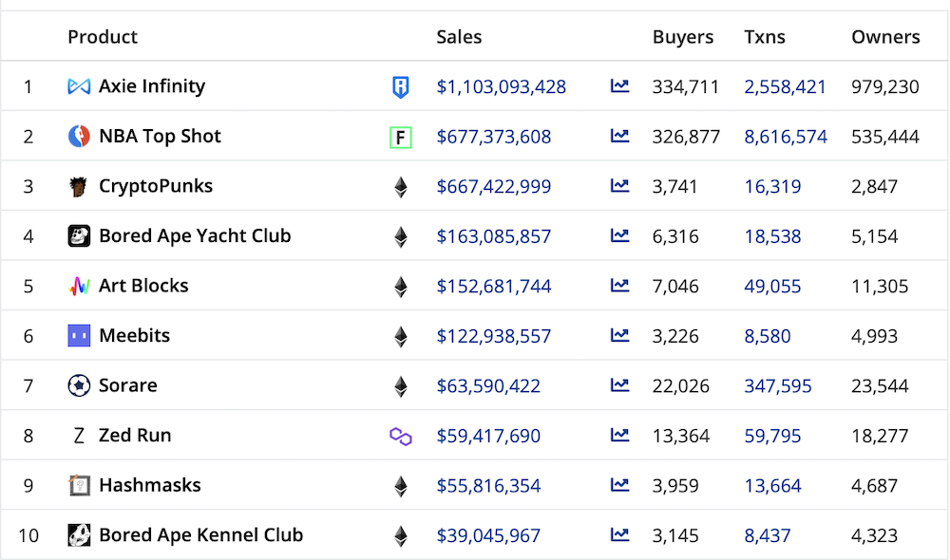Click Ethereum icon in Meebits row
This screenshot has width=950, height=560.
click(x=401, y=337)
